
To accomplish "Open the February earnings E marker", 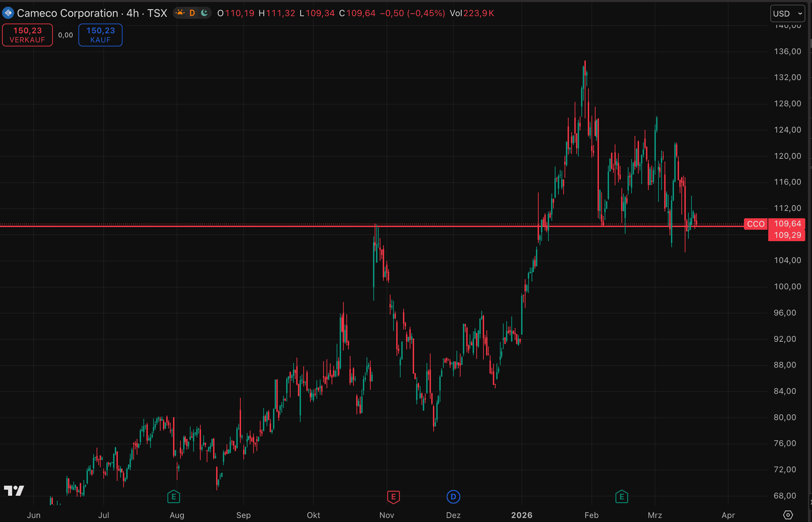I will (621, 497).
